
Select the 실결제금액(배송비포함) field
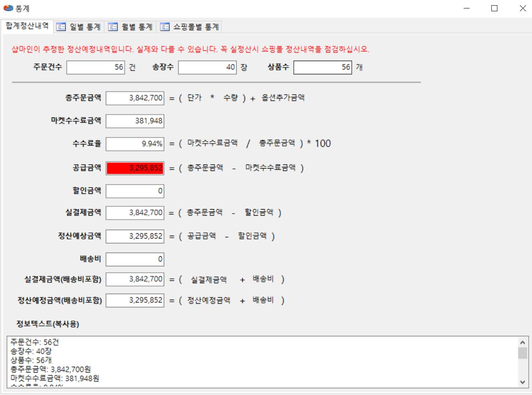(x=135, y=279)
